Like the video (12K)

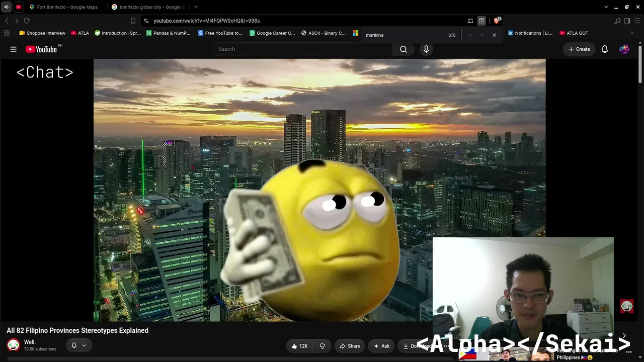coord(299,346)
